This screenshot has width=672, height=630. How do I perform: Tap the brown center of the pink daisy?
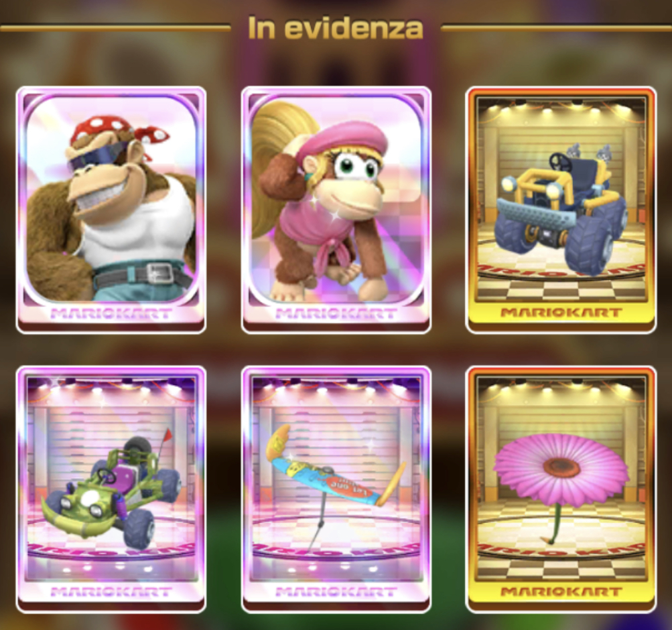(x=561, y=467)
